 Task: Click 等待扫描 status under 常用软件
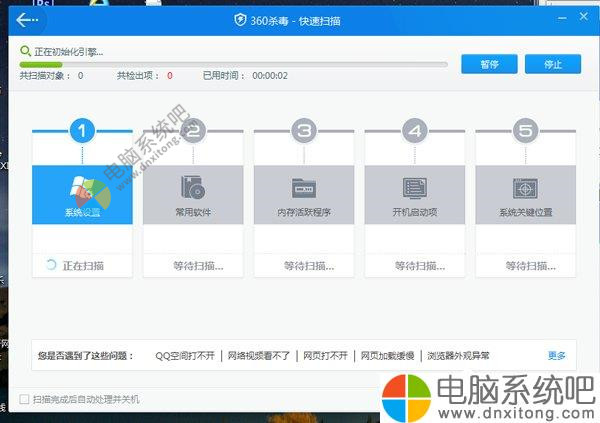click(x=198, y=266)
